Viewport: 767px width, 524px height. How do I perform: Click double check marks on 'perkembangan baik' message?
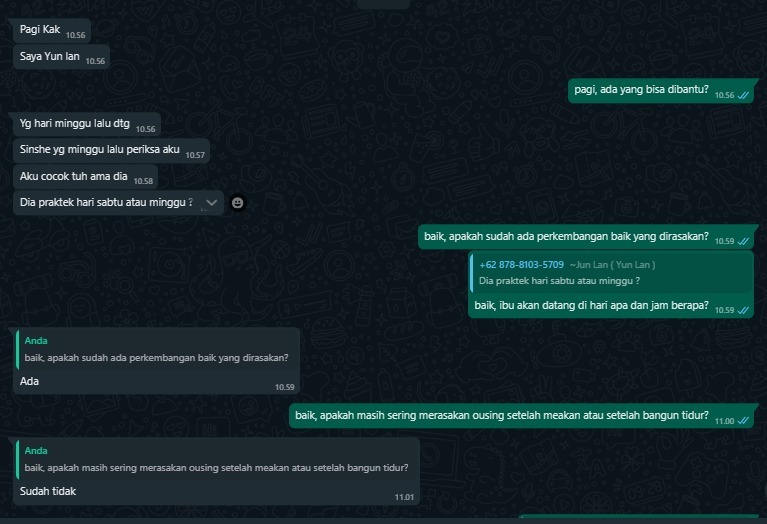click(x=743, y=241)
